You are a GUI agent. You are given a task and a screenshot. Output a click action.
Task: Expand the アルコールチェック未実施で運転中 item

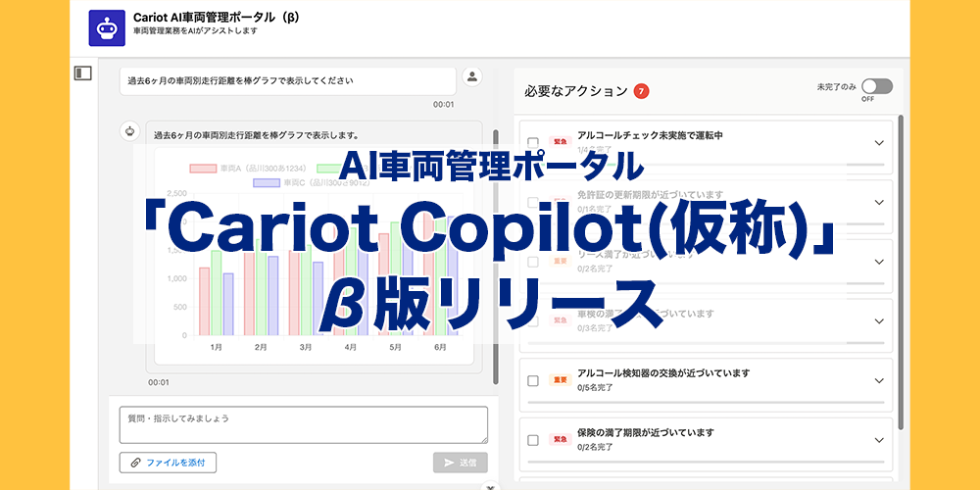coord(879,143)
